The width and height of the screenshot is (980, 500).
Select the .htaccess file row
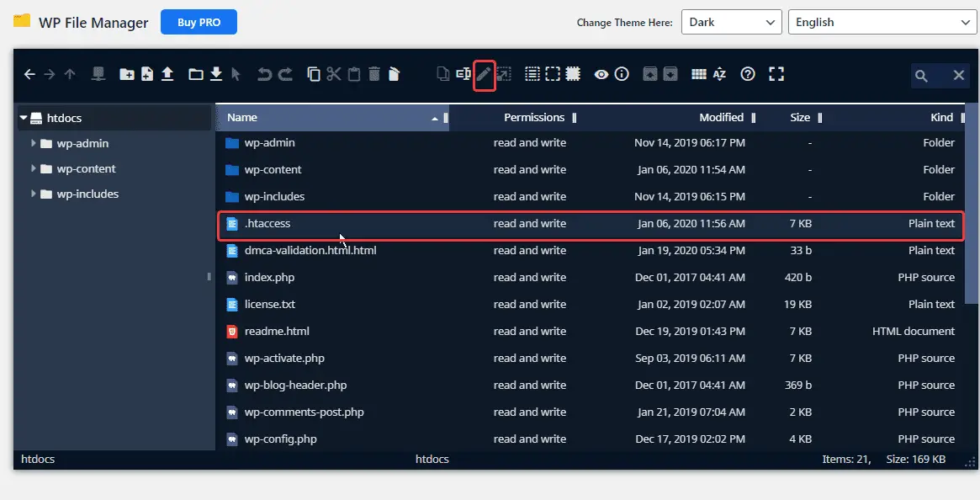pyautogui.click(x=336, y=223)
